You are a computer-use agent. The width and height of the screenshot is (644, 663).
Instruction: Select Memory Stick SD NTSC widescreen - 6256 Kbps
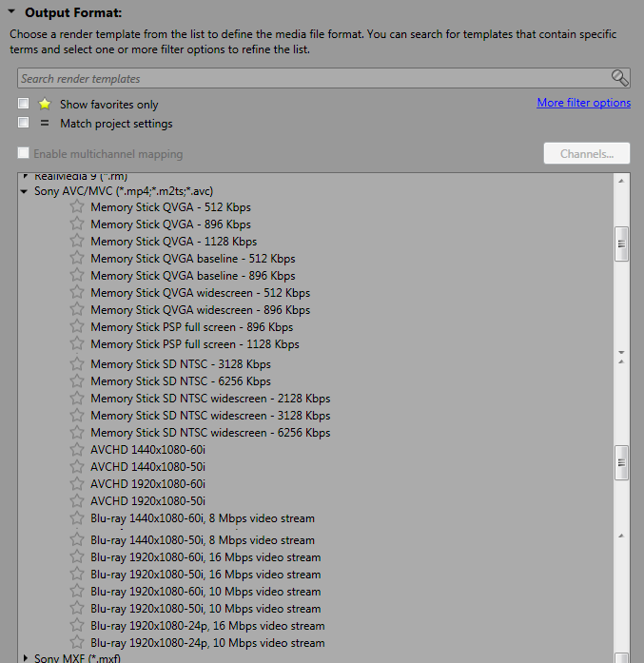coord(210,433)
